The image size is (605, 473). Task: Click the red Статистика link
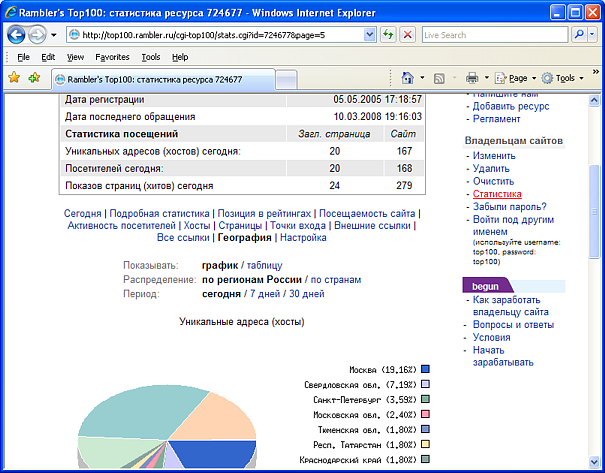pyautogui.click(x=497, y=194)
